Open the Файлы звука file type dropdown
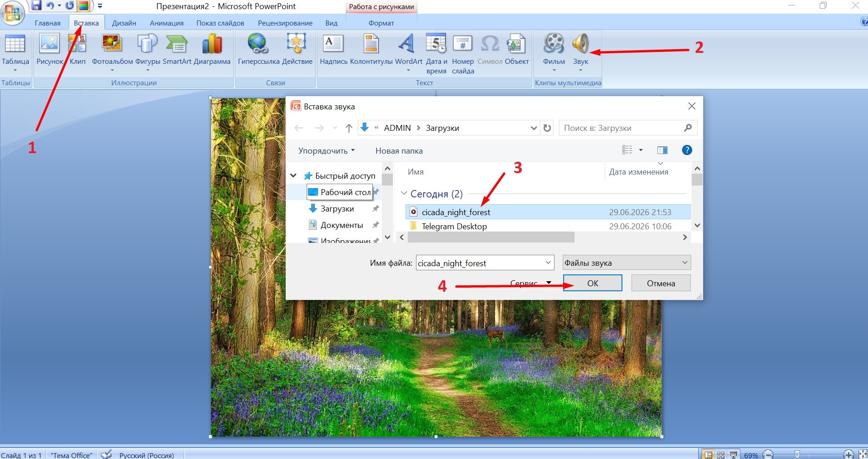868x459 pixels. point(627,263)
